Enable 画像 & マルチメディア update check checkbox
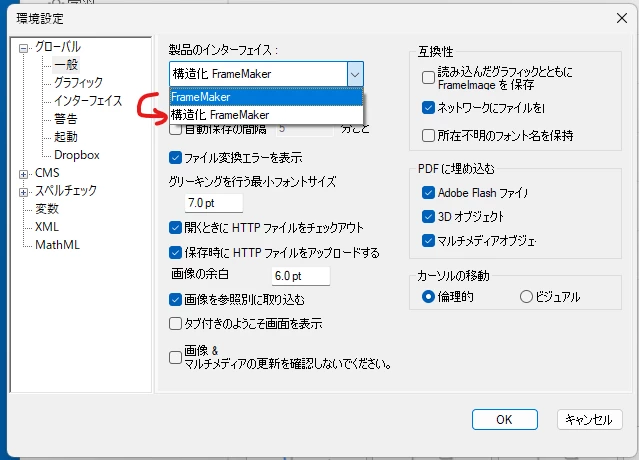Screen dimensions: 639x460 (x=175, y=357)
